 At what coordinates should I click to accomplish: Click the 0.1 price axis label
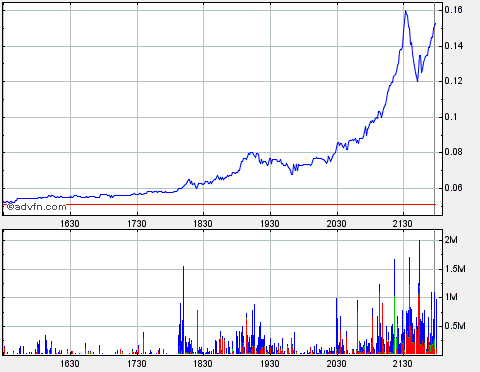(451, 117)
